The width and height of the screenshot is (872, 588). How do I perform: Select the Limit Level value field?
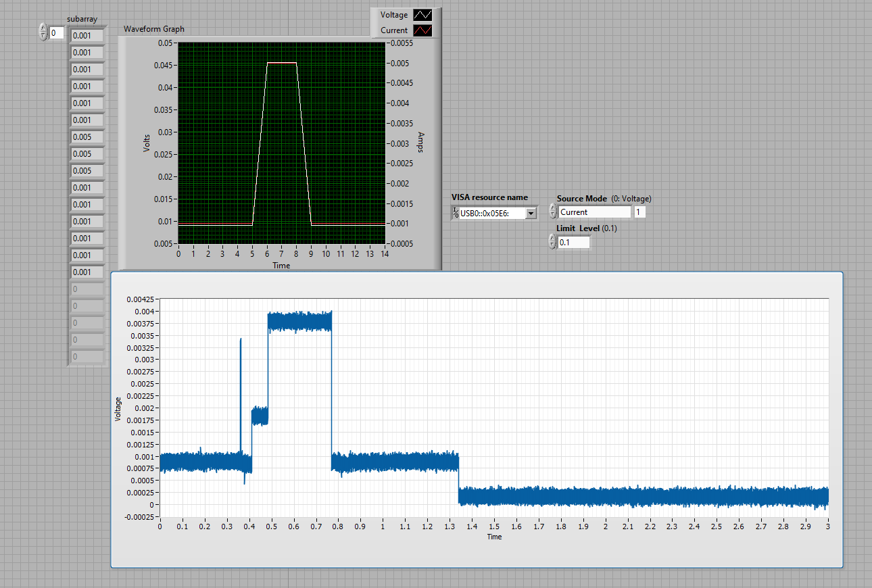(x=574, y=242)
